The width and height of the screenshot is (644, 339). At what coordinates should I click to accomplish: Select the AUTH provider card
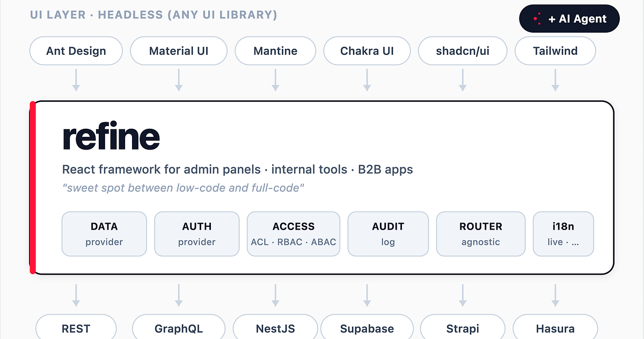(197, 234)
